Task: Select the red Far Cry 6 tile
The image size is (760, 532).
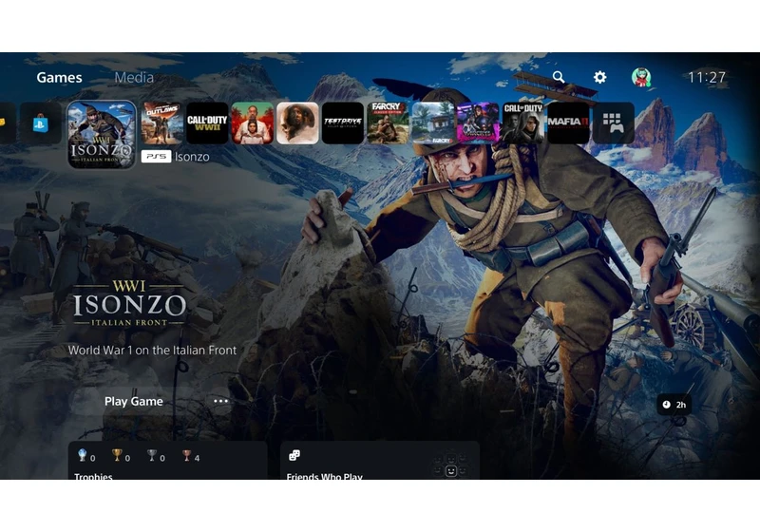Action: (x=253, y=123)
